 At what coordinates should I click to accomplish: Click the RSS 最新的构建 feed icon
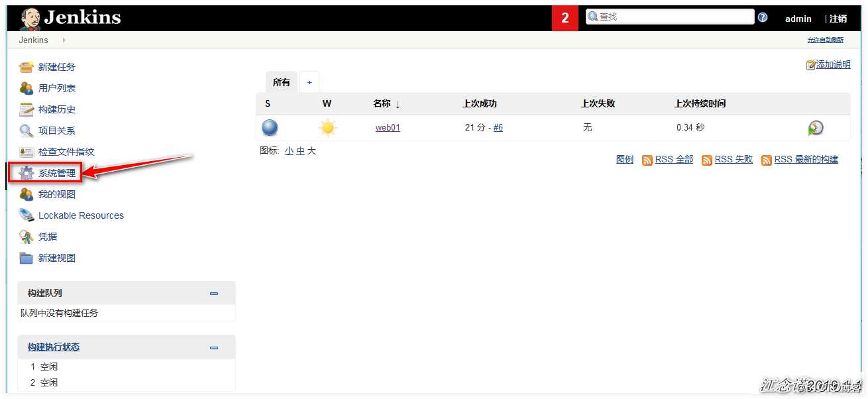click(767, 160)
